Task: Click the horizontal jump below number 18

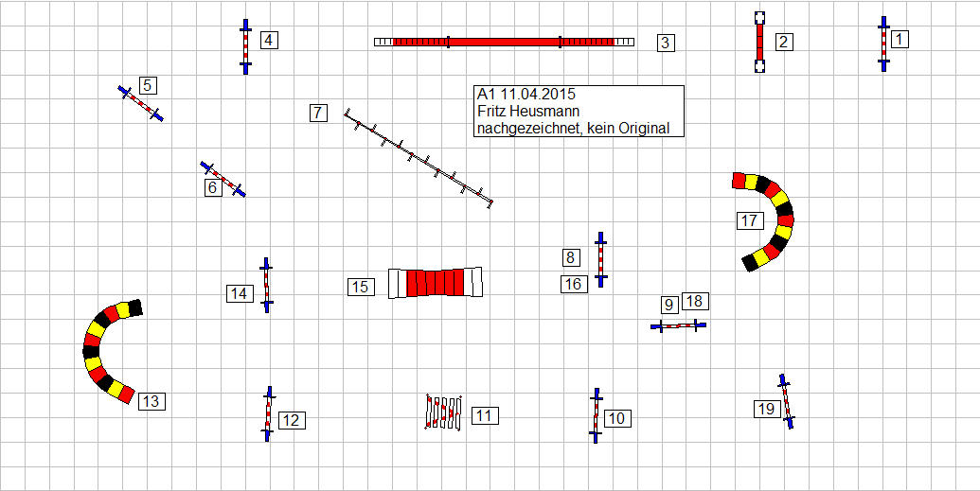Action: (678, 325)
